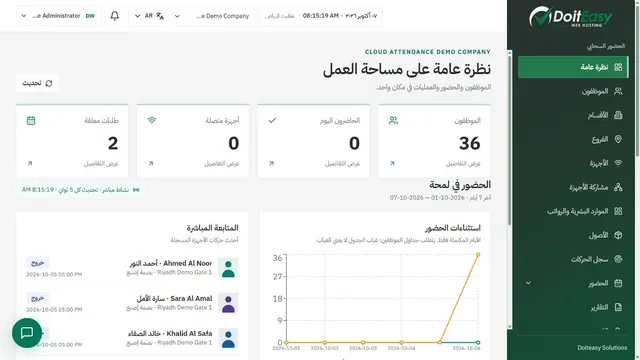Image resolution: width=640 pixels, height=360 pixels.
Task: Expand the الحضور sidebar submenu chevron
Action: [528, 283]
